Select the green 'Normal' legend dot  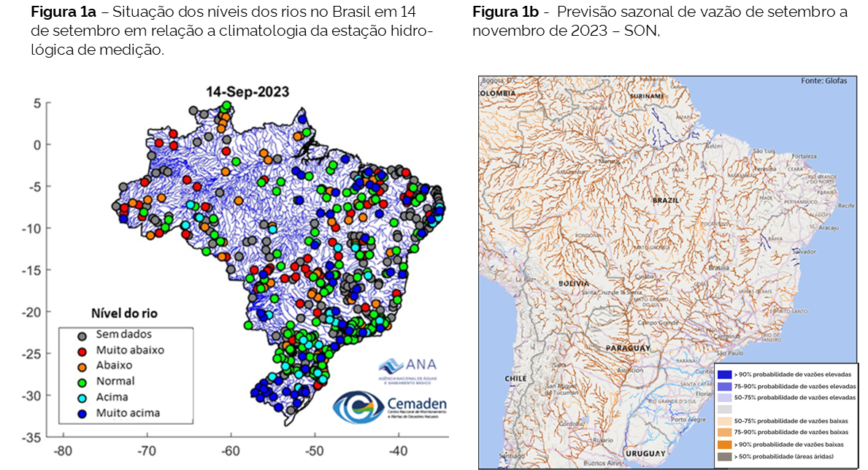click(x=82, y=382)
